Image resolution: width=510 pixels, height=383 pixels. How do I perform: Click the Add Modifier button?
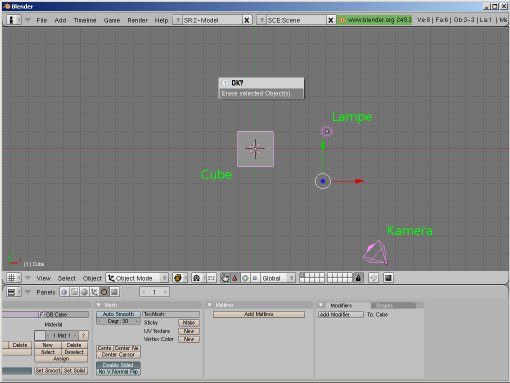340,314
